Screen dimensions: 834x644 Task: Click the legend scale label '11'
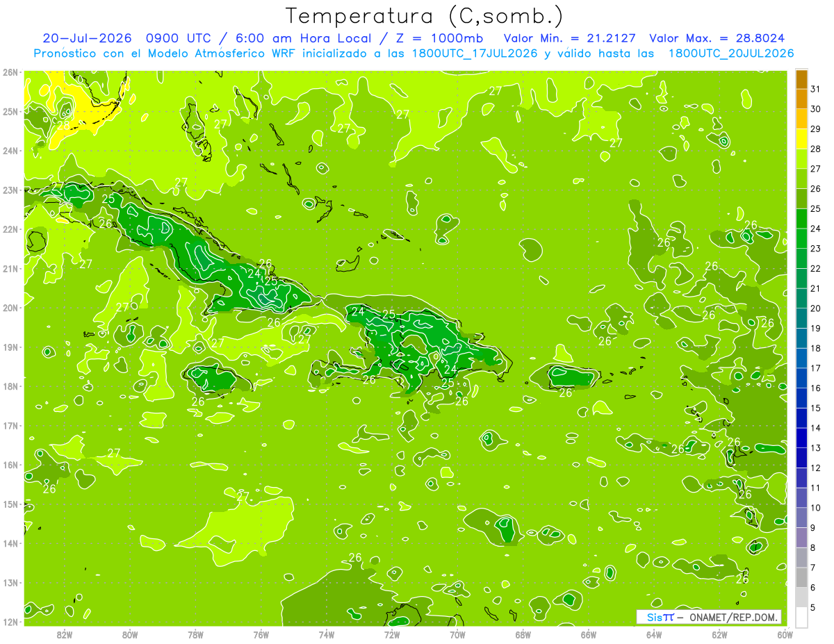(x=816, y=488)
